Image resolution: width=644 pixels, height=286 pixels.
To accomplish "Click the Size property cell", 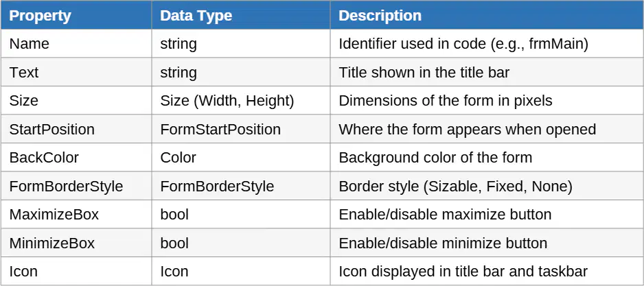I will (x=76, y=101).
